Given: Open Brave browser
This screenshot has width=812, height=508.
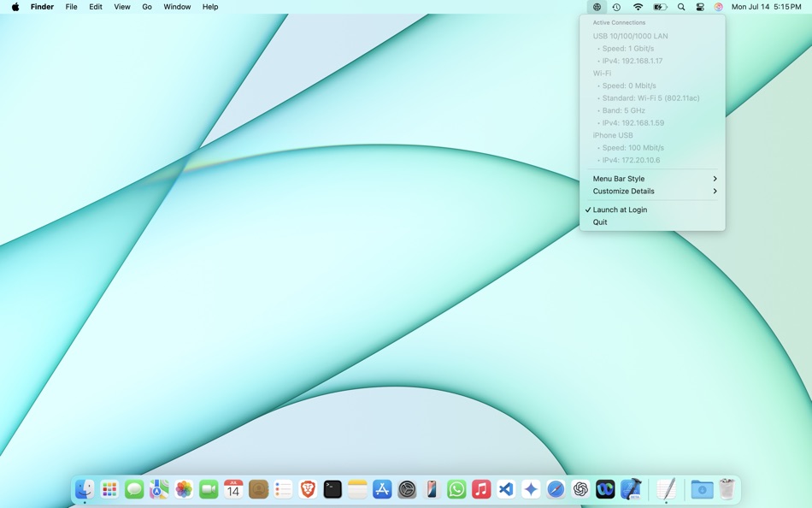Looking at the screenshot, I should coord(307,489).
